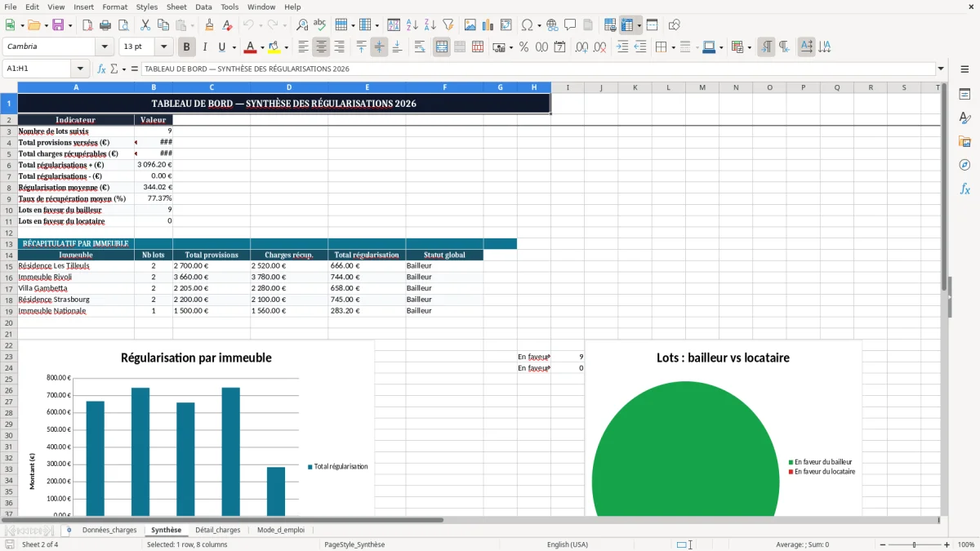Select column D header
Image resolution: width=980 pixels, height=551 pixels.
pos(289,87)
